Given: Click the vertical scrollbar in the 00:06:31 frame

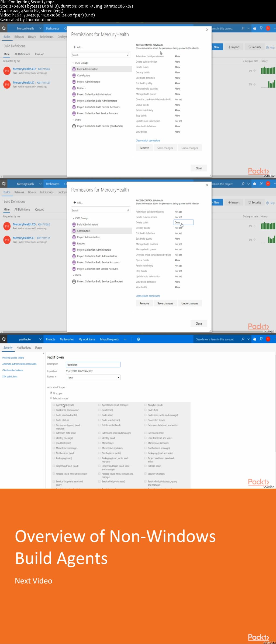Looking at the screenshot, I should coord(275,403).
